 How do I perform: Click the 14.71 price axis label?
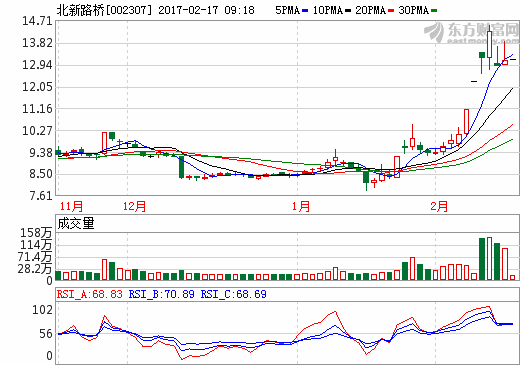click(37, 21)
